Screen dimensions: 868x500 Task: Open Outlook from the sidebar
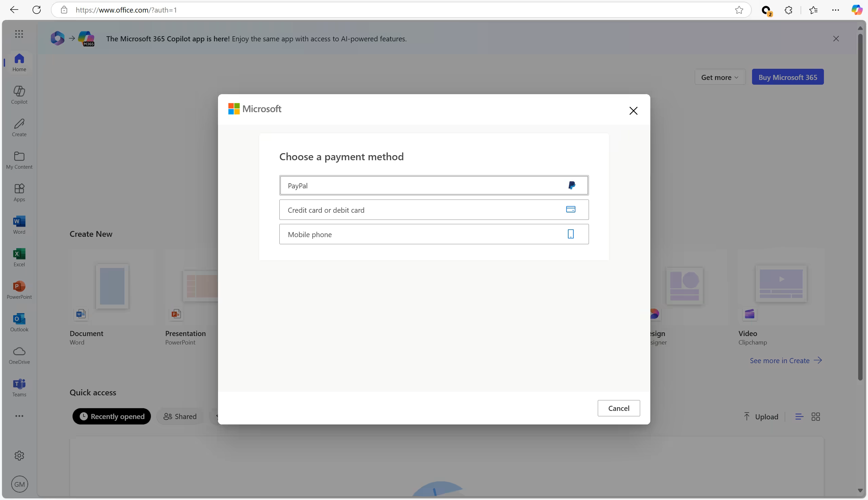point(19,322)
